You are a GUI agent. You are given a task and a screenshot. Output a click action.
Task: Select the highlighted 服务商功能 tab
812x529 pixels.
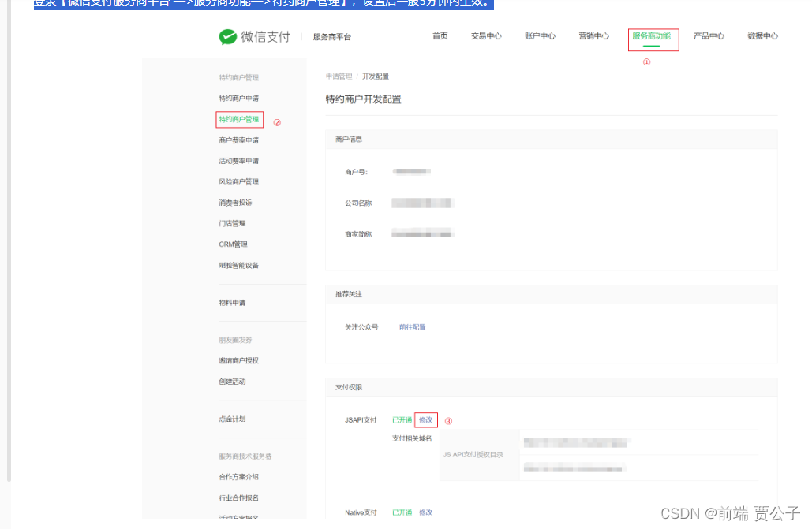(653, 35)
